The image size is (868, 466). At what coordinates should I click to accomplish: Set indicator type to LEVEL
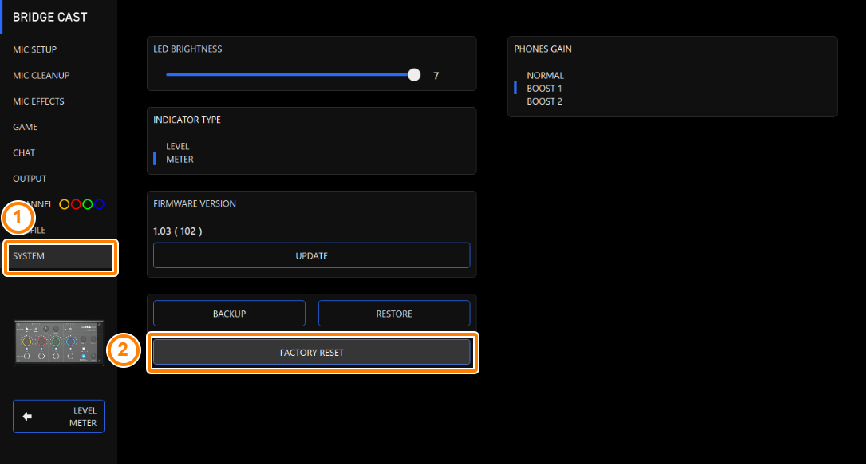coord(178,146)
